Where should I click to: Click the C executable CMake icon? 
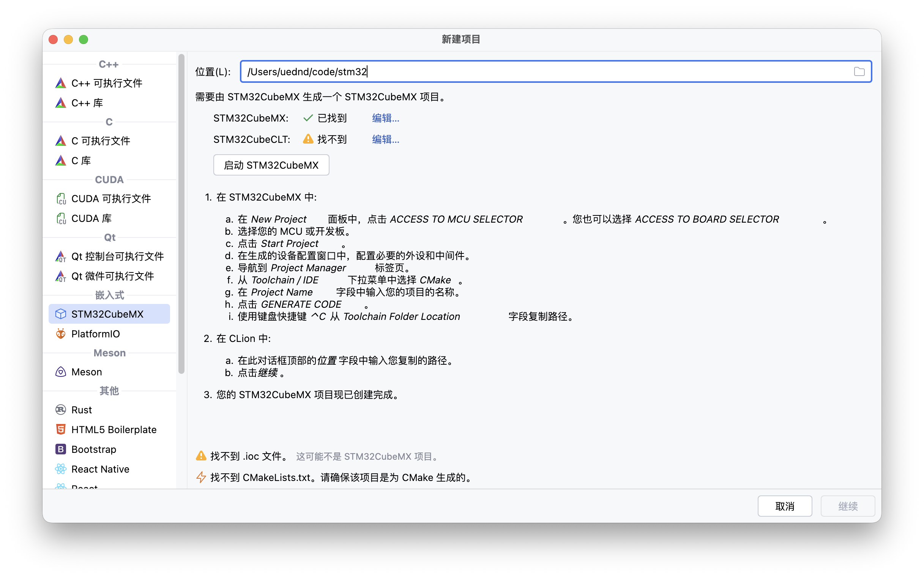tap(61, 141)
